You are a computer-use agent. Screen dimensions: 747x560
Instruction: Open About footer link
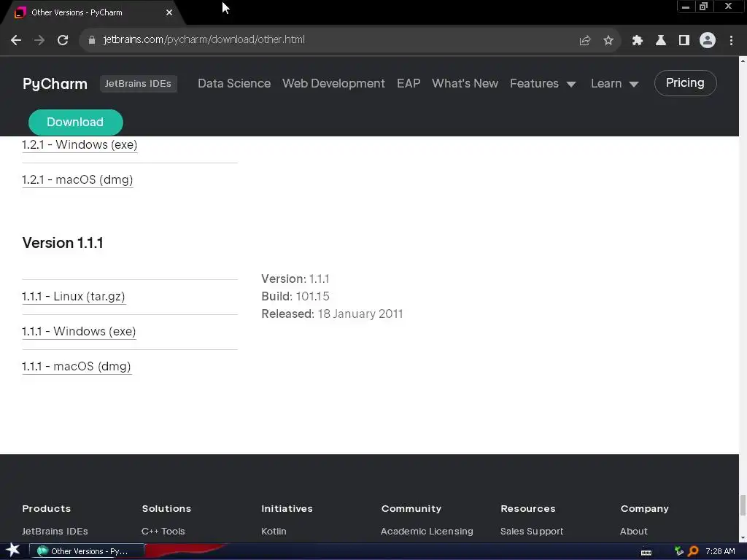pos(634,531)
